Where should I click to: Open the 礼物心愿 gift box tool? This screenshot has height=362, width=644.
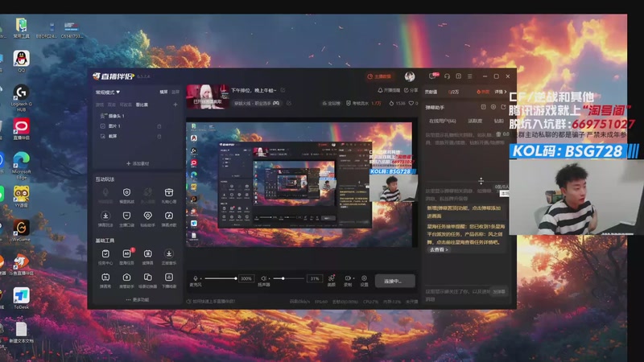[168, 195]
